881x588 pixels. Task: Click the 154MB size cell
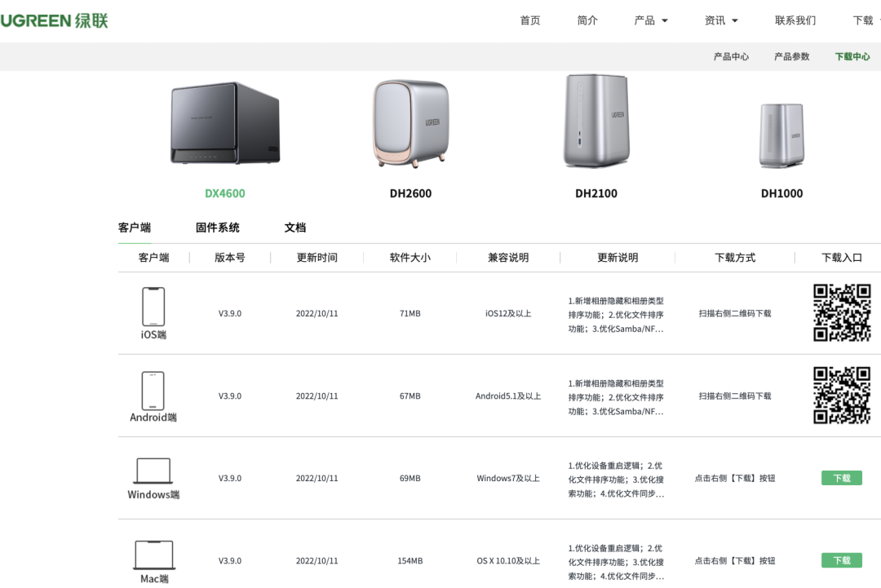(410, 561)
